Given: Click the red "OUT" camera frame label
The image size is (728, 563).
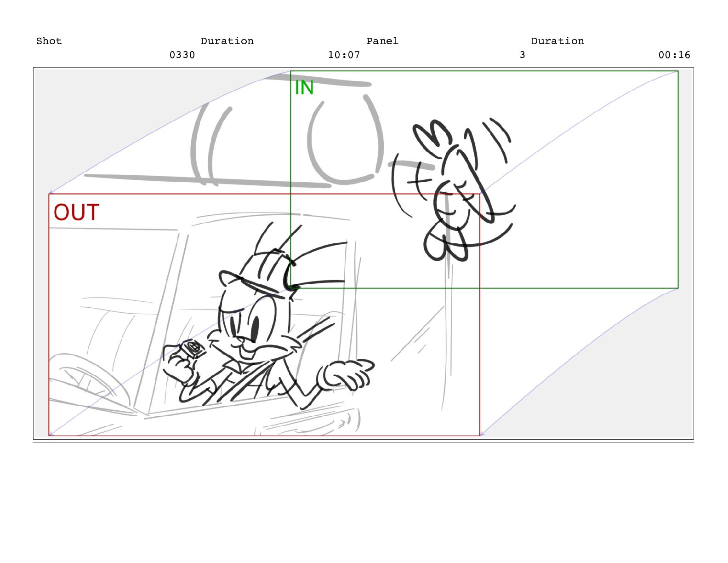Looking at the screenshot, I should 76,213.
